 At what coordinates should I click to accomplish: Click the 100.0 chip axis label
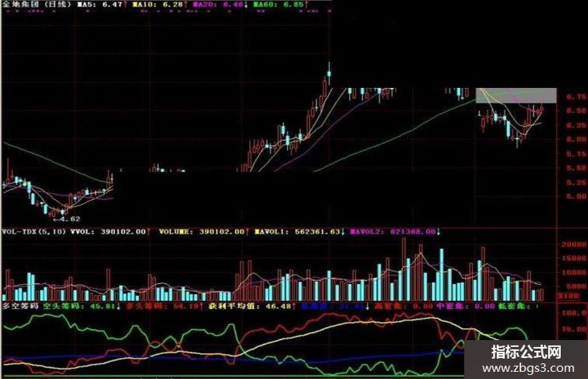click(574, 313)
